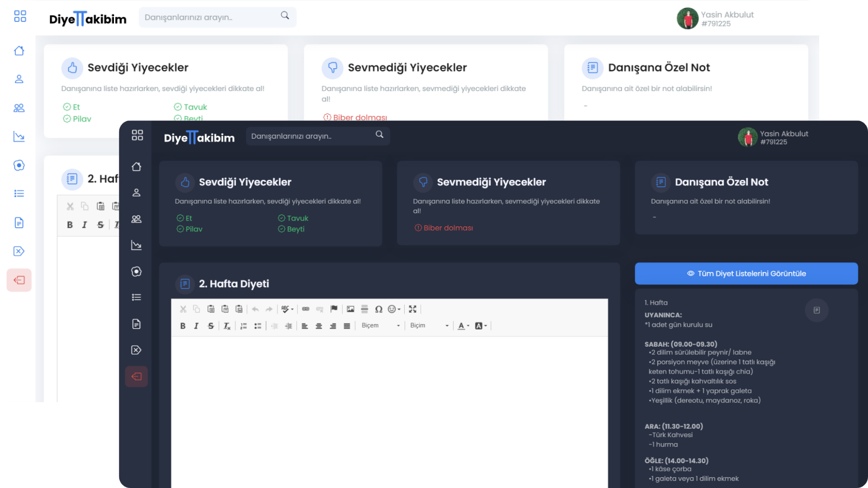Open the single user icon in dark sidebar
868x488 pixels.
tap(136, 192)
